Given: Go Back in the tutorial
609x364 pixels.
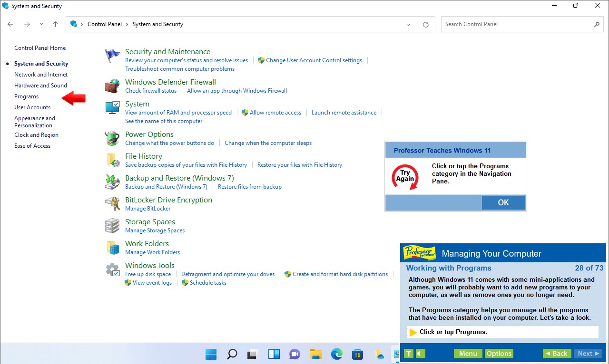Looking at the screenshot, I should [x=557, y=354].
